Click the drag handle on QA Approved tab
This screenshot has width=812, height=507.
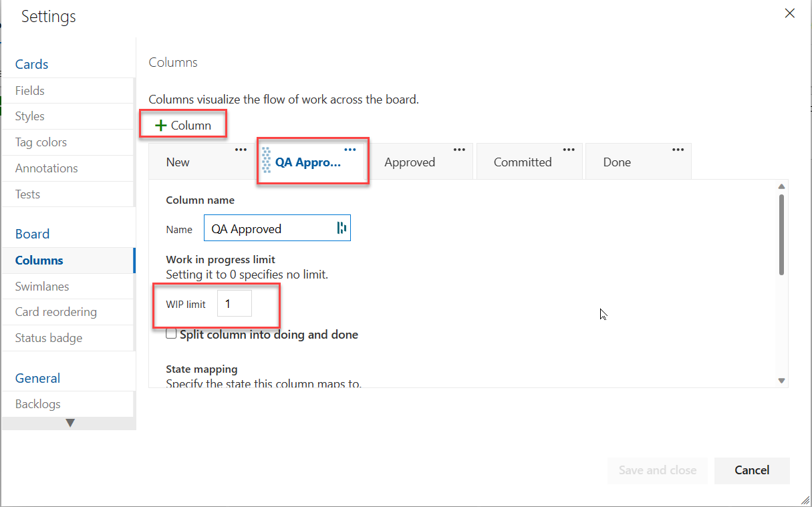267,161
